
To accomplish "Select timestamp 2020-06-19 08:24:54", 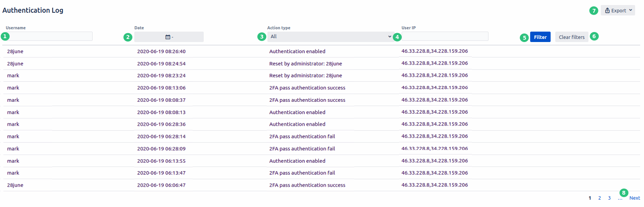I will click(161, 64).
